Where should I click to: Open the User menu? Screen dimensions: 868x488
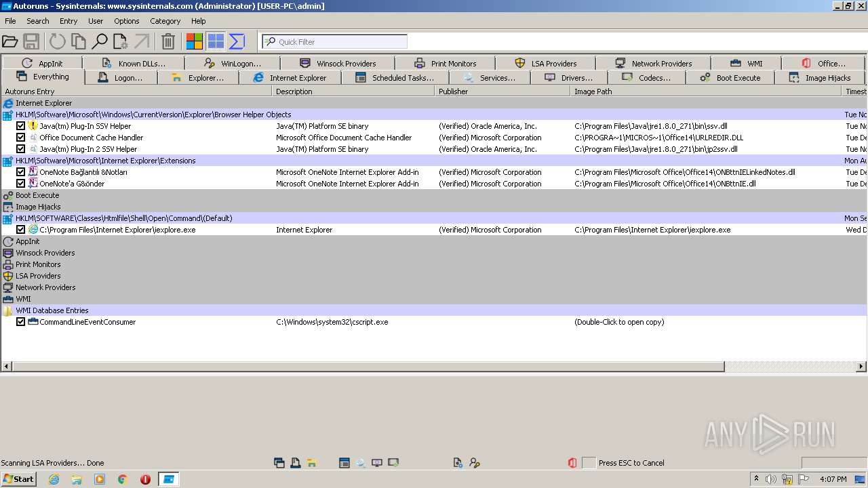96,21
